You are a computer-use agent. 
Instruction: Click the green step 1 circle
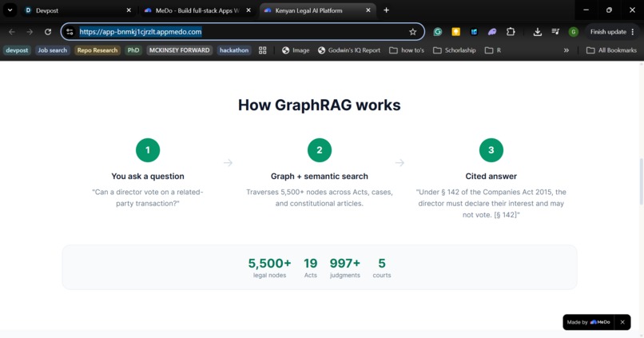coord(148,150)
